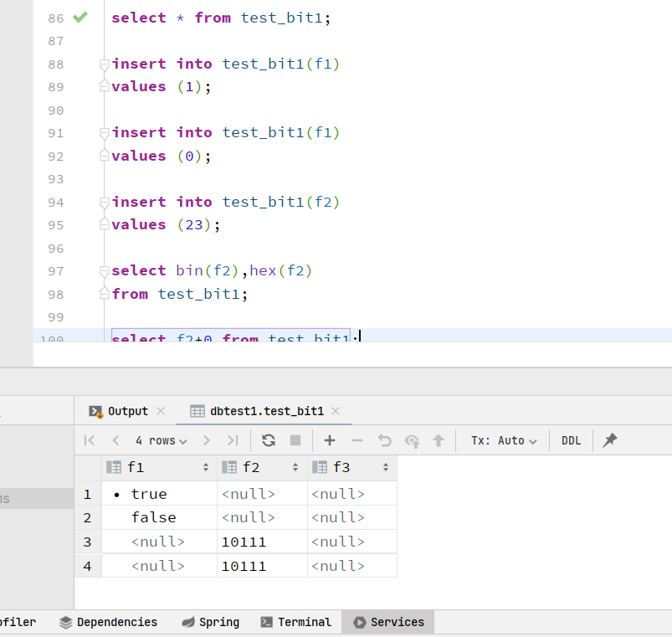The width and height of the screenshot is (672, 637).
Task: Add a new row with plus icon
Action: pos(330,440)
